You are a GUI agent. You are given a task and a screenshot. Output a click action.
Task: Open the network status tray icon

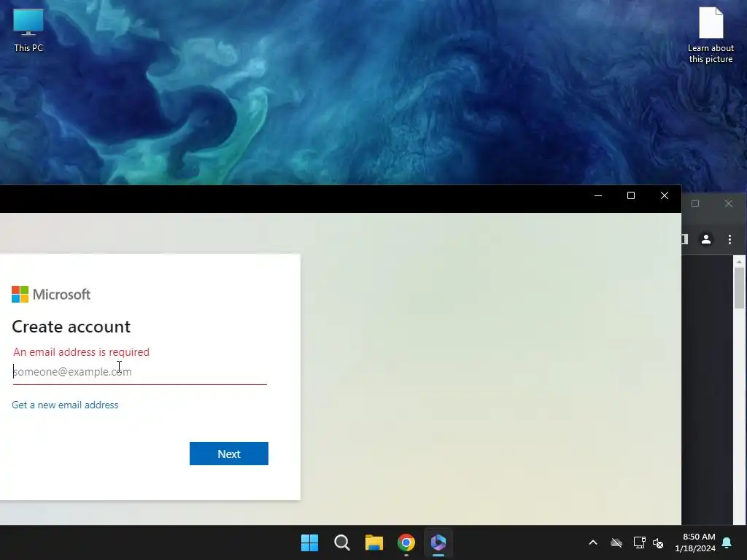(639, 542)
